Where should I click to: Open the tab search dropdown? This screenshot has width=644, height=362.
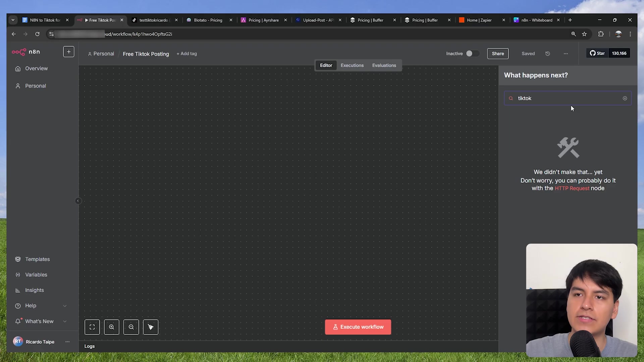tap(13, 20)
